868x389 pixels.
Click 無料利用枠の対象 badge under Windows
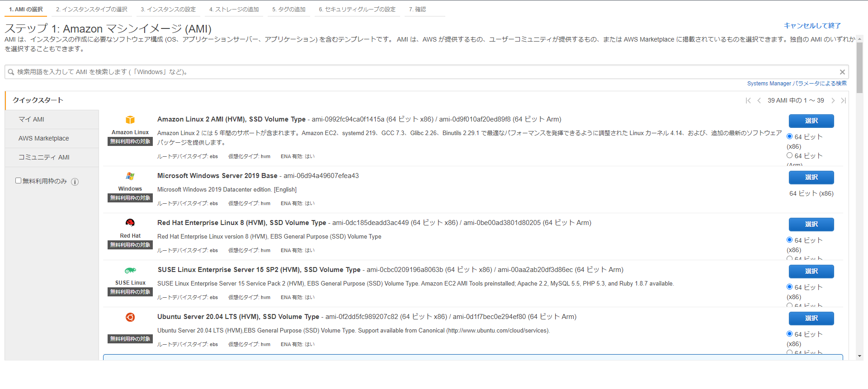[x=130, y=198]
